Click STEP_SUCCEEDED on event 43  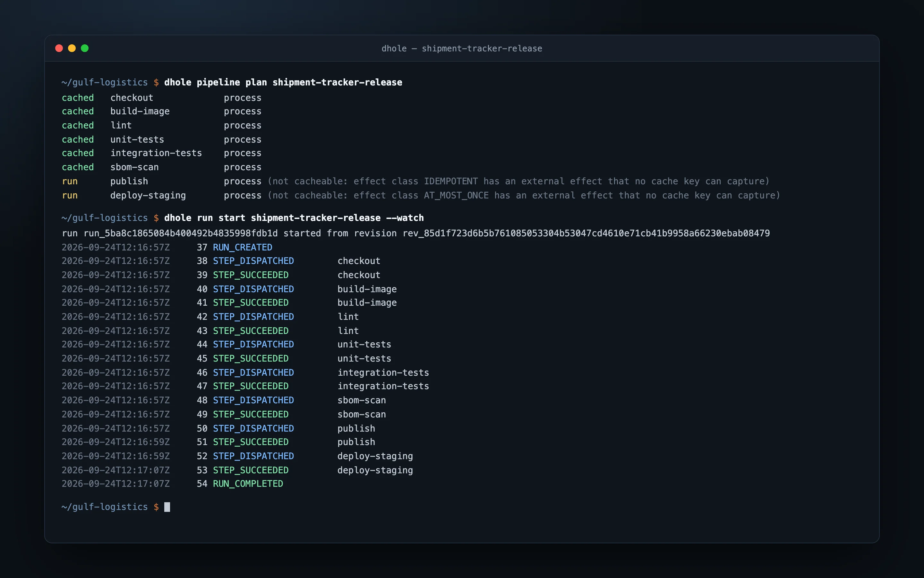[251, 331]
